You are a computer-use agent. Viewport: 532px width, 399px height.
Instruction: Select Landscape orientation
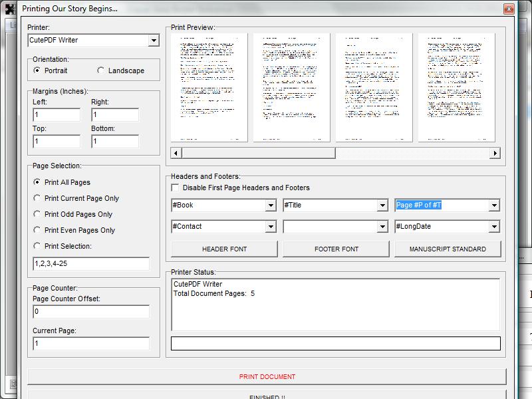tap(101, 70)
